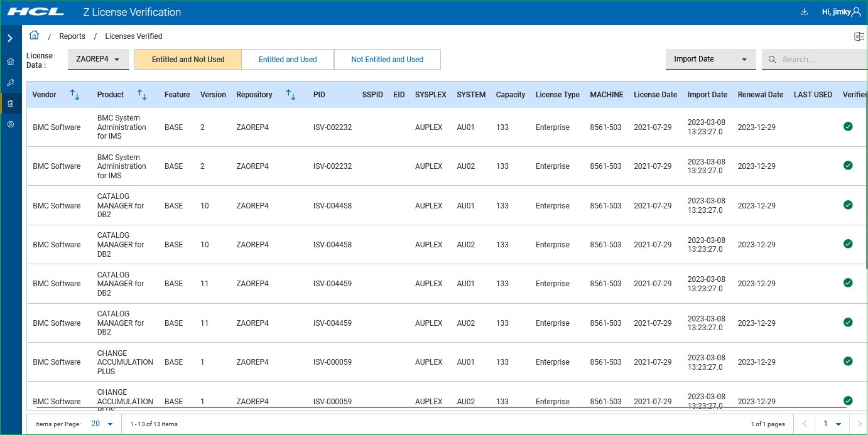Open the user profile icon beside jimky

[857, 12]
